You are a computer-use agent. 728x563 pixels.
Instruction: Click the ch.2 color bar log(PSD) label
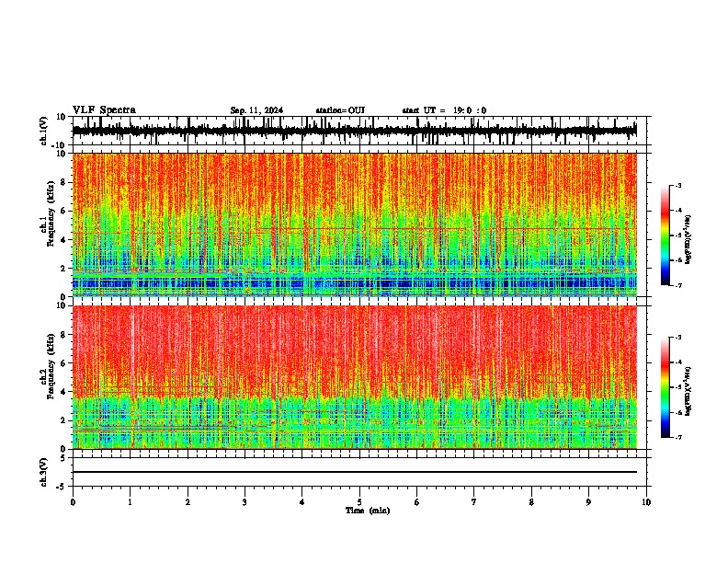click(688, 391)
